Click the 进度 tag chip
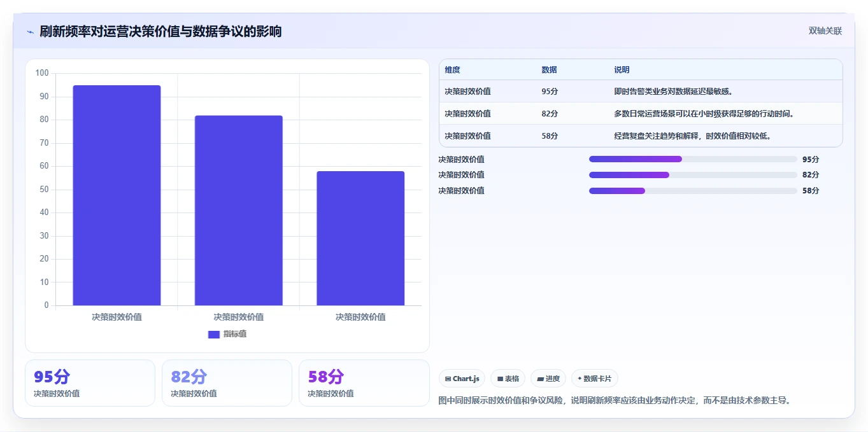This screenshot has height=432, width=868. click(548, 379)
